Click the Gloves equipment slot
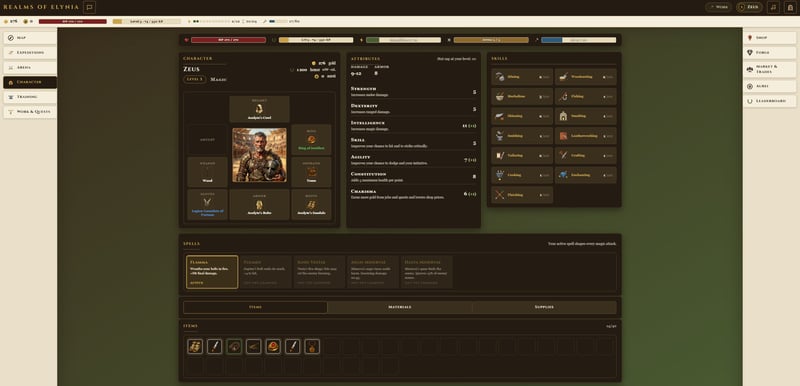 [x=207, y=204]
